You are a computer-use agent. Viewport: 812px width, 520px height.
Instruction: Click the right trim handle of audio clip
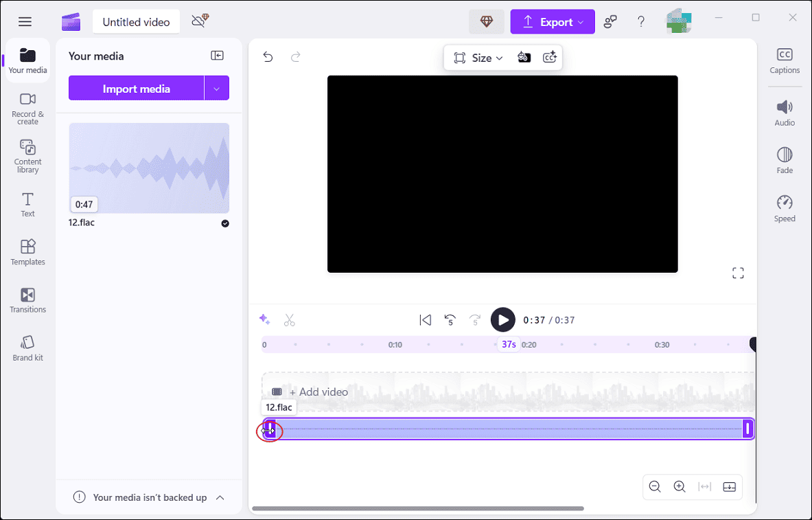pos(747,429)
